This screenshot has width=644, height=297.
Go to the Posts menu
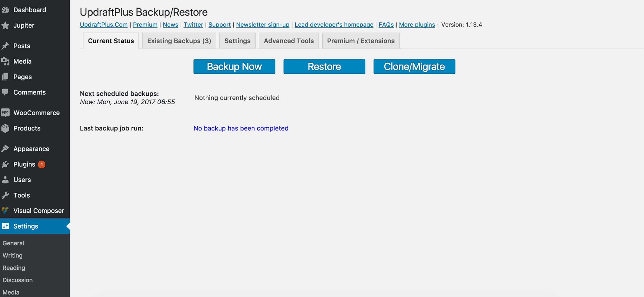(22, 46)
